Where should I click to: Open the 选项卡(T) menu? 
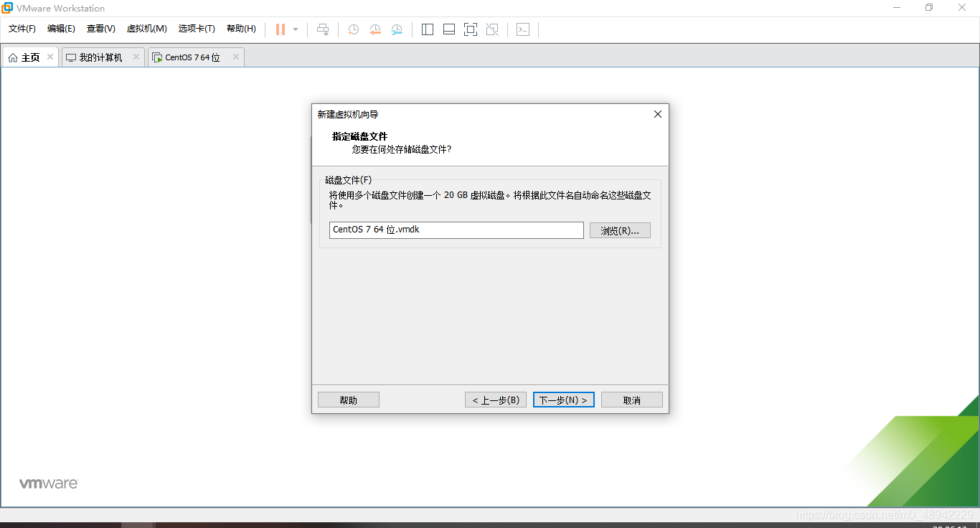click(x=197, y=29)
